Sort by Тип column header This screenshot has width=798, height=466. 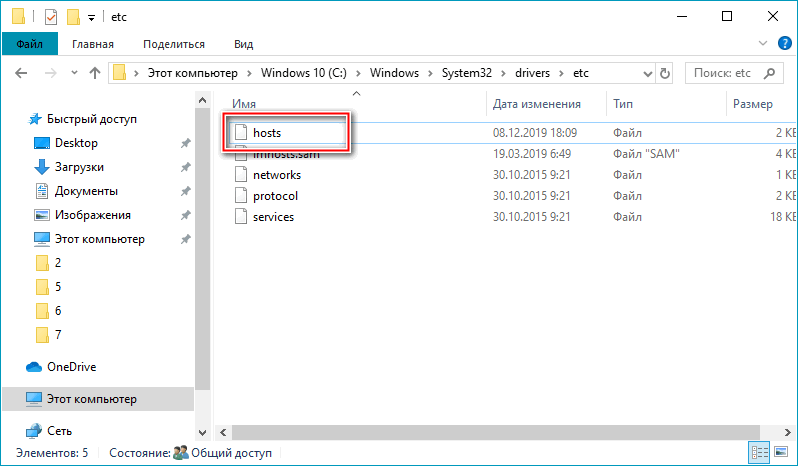(x=623, y=104)
